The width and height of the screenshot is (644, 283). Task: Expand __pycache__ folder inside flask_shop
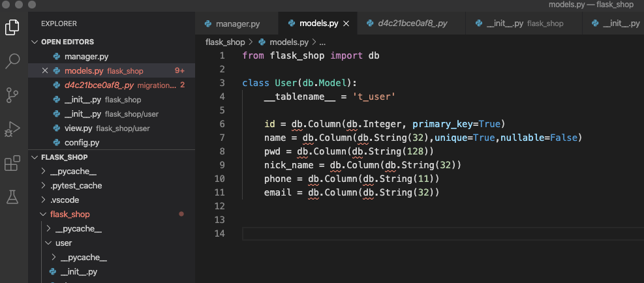tap(49, 229)
